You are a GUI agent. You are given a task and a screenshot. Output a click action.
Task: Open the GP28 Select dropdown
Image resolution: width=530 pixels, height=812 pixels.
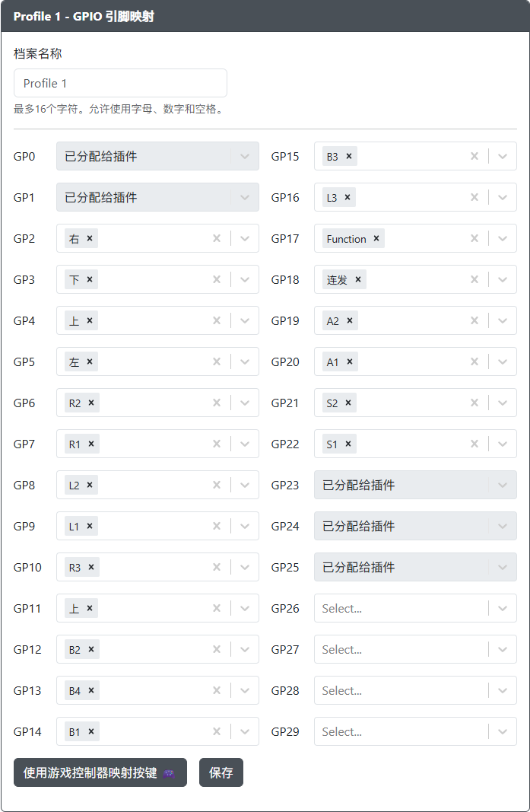[401, 690]
